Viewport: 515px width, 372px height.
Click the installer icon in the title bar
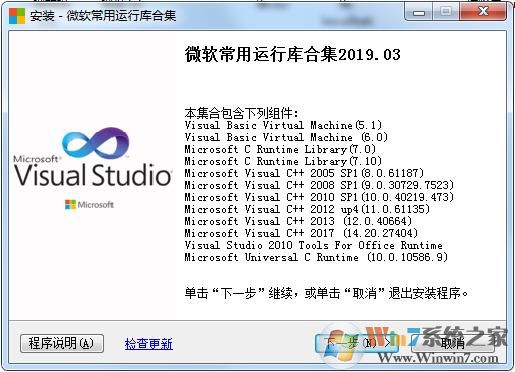17,16
